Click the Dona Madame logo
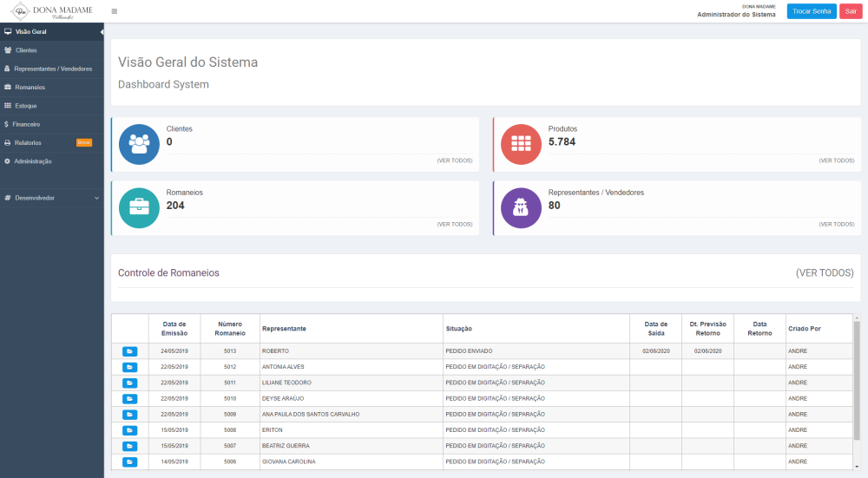868x478 pixels. 52,11
